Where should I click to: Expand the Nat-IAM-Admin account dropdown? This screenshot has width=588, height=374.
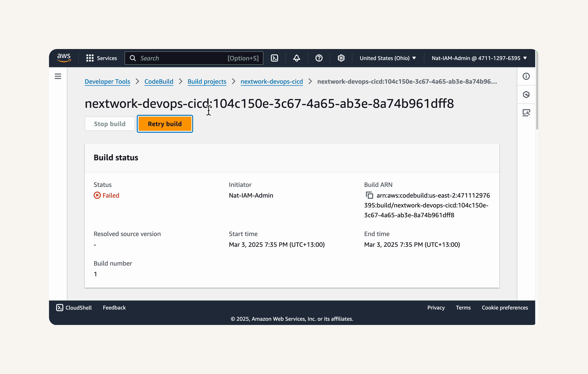tap(479, 58)
